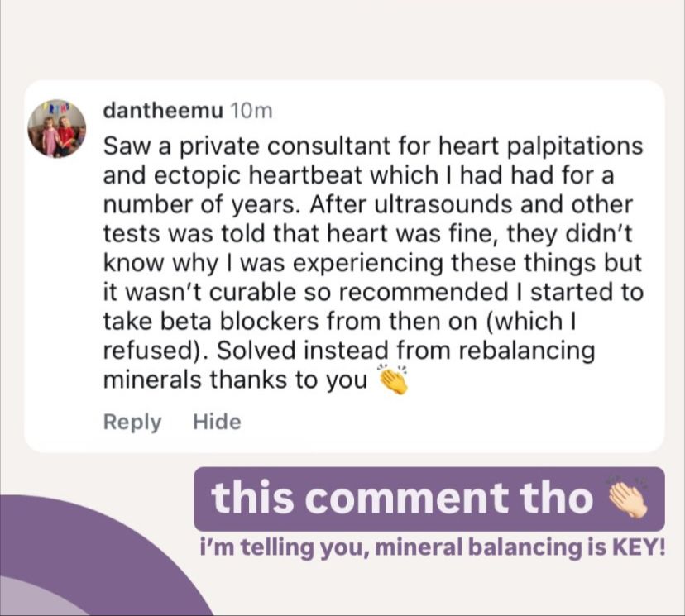Reply to dantheemu's comment
This screenshot has height=616, width=685.
tap(132, 422)
